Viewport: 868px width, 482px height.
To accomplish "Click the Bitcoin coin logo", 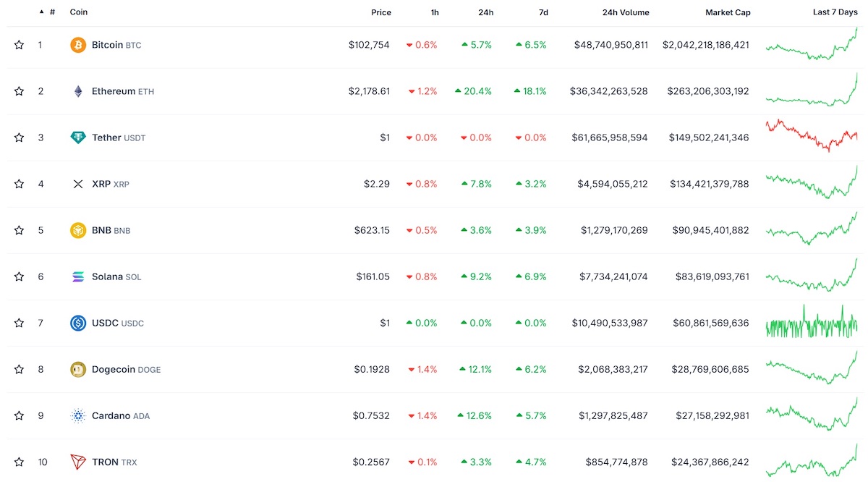I will point(78,45).
